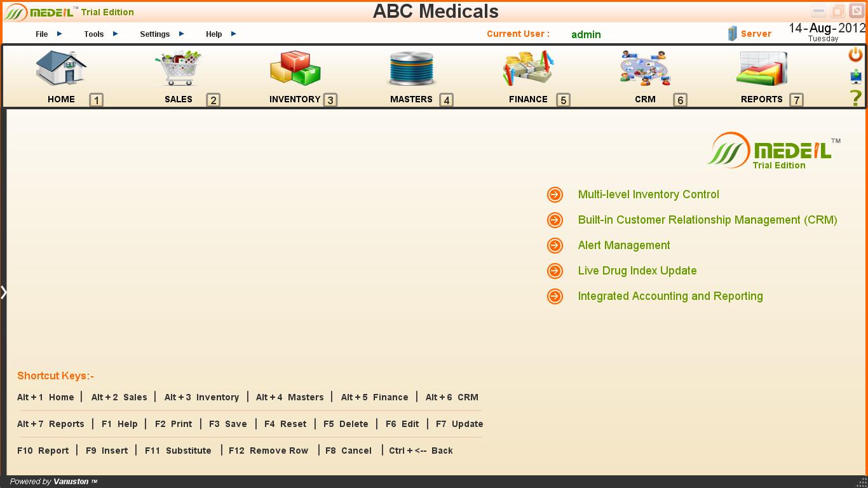Click the 'F11 Substitute' shortcut text
This screenshot has height=488, width=868.
tap(178, 451)
